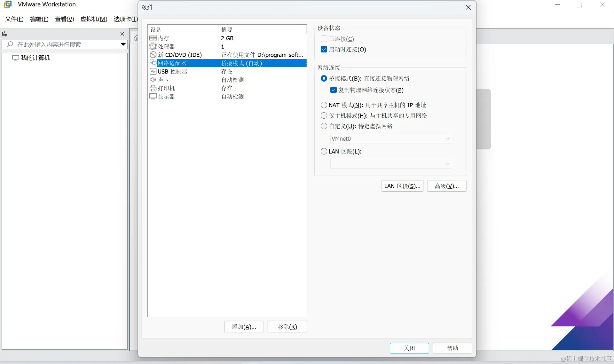Click the home tab house icon
Image resolution: width=614 pixels, height=364 pixels.
click(136, 38)
